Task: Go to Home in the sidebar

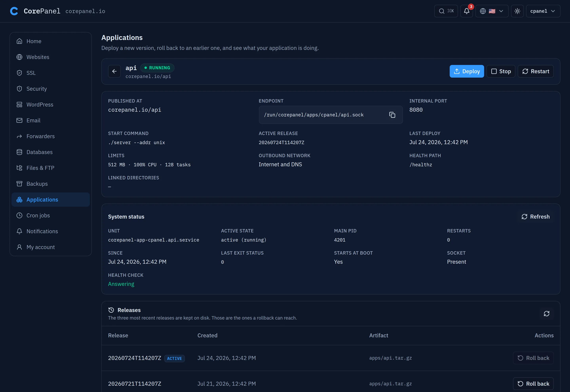Action: click(51, 41)
